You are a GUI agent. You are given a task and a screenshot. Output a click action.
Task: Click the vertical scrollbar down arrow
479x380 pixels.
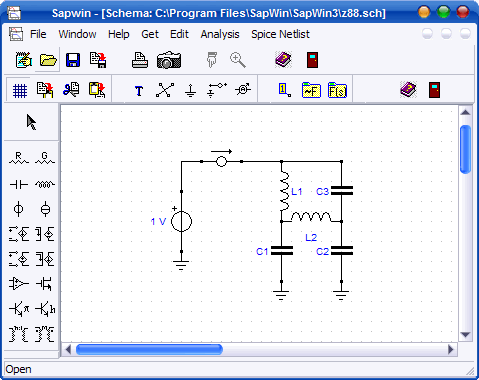pyautogui.click(x=465, y=334)
